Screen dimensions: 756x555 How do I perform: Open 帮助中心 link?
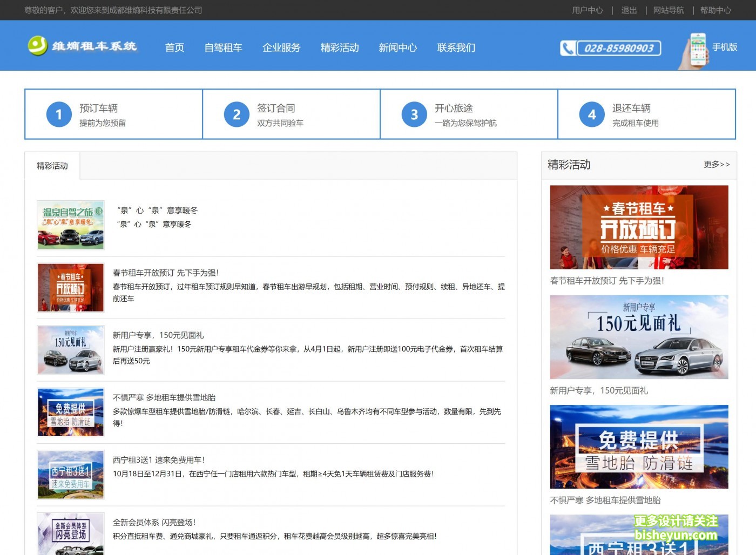coord(715,10)
